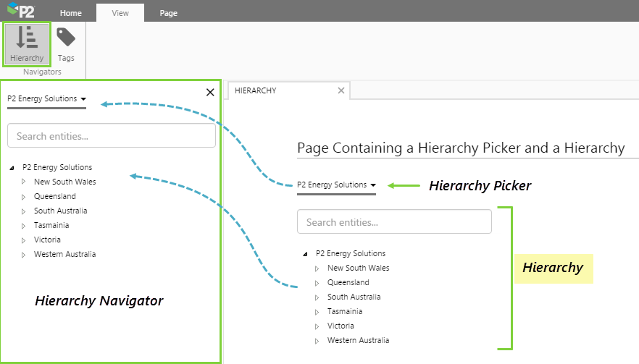Image resolution: width=639 pixels, height=364 pixels.
Task: Select Western Australia in page hierarchy
Action: [x=358, y=340]
